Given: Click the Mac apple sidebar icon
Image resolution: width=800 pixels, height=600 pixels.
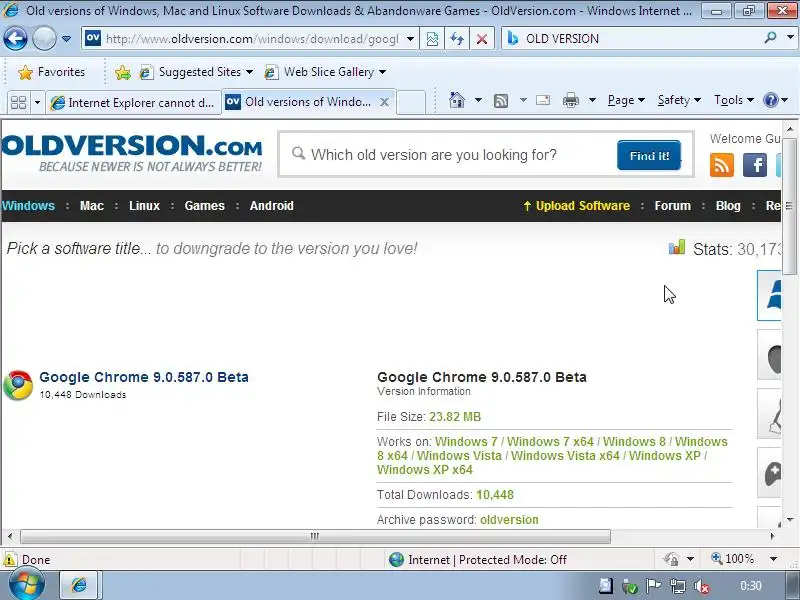Looking at the screenshot, I should pyautogui.click(x=769, y=355).
